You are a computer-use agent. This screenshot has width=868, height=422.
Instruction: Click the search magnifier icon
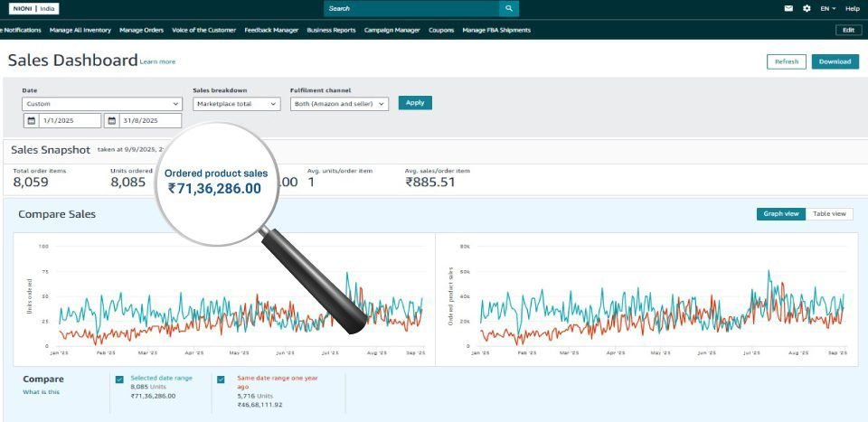point(510,8)
